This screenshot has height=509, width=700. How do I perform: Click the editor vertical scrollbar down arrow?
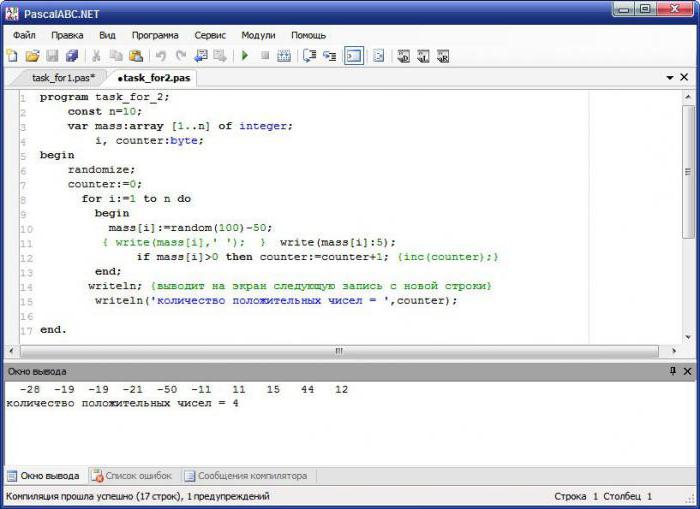[688, 337]
